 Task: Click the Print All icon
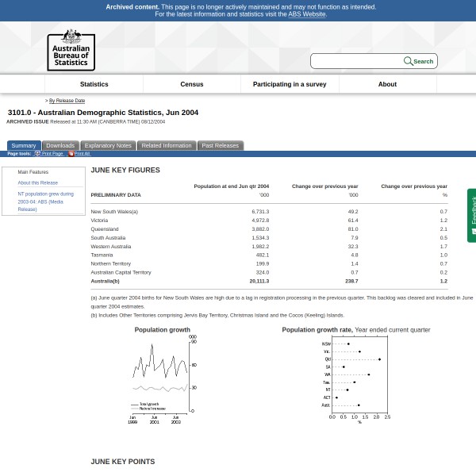click(x=71, y=154)
